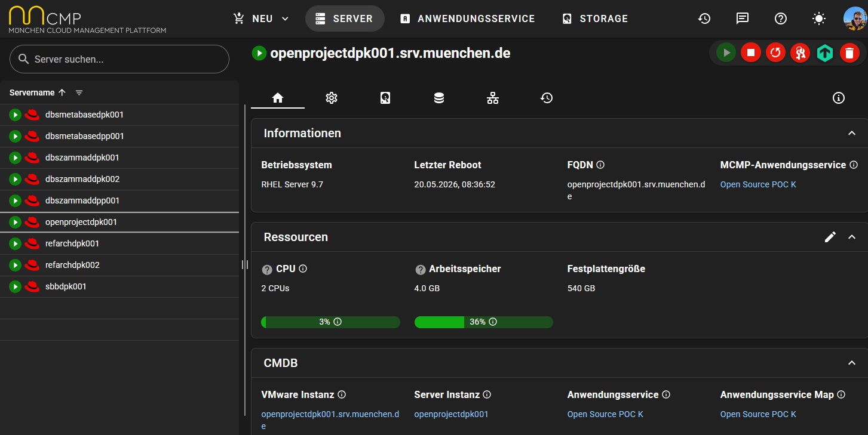The height and width of the screenshot is (435, 868).
Task: Click the info icon beside CPU label
Action: (303, 269)
